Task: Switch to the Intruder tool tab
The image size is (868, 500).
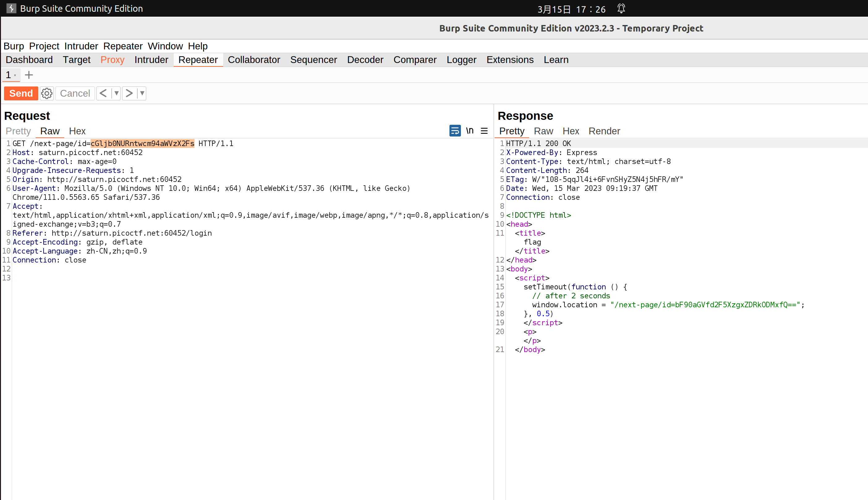Action: tap(151, 60)
